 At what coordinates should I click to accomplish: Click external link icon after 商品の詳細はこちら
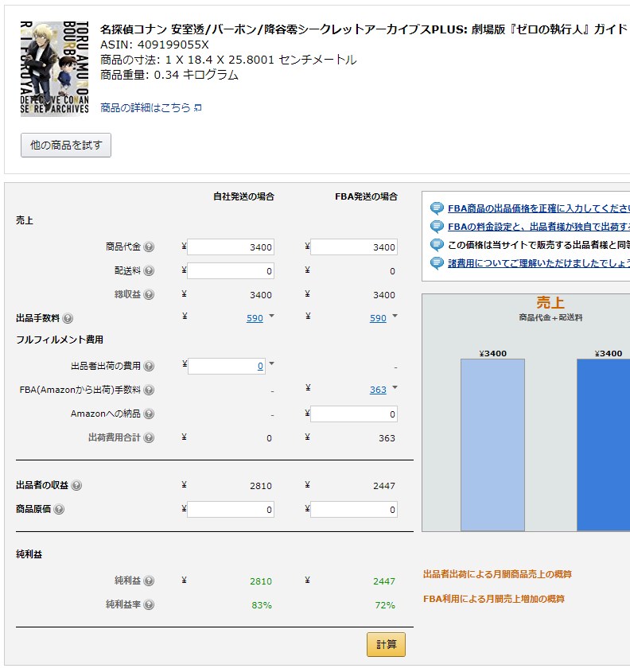197,108
